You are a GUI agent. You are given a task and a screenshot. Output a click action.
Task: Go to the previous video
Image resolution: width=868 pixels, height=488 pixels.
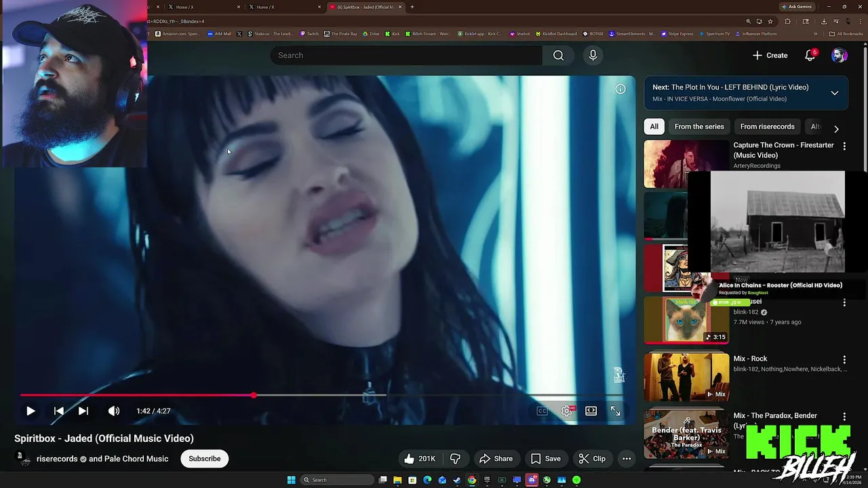[59, 411]
